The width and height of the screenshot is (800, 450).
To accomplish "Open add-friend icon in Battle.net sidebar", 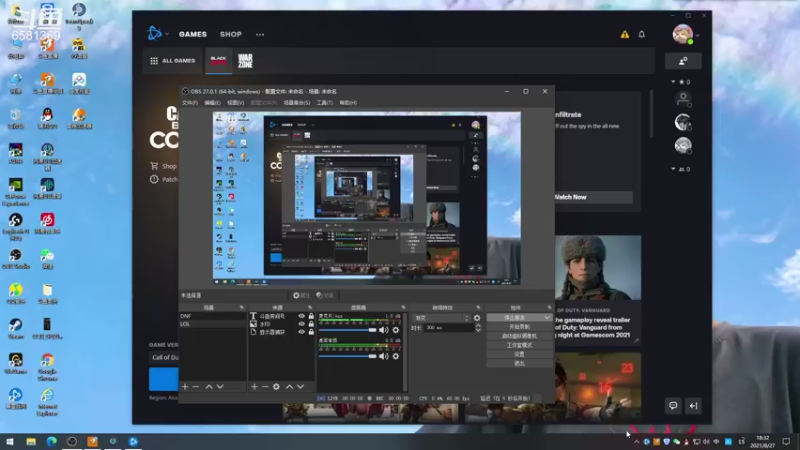I will tap(683, 61).
